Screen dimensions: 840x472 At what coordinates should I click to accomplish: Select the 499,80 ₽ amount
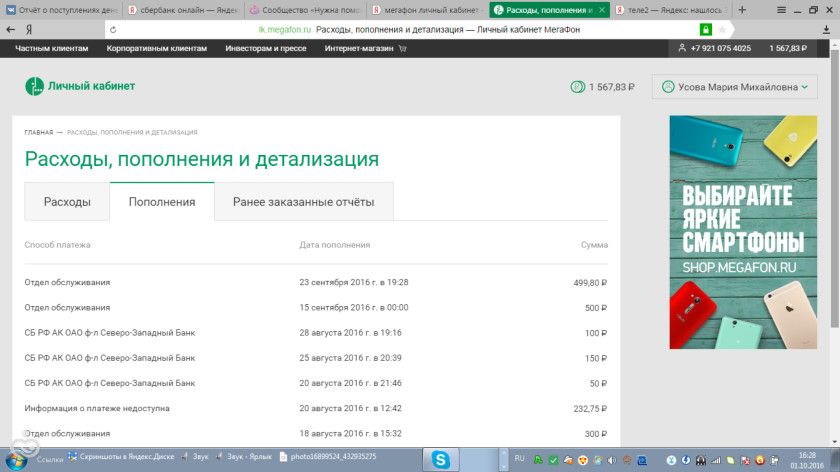click(x=590, y=283)
